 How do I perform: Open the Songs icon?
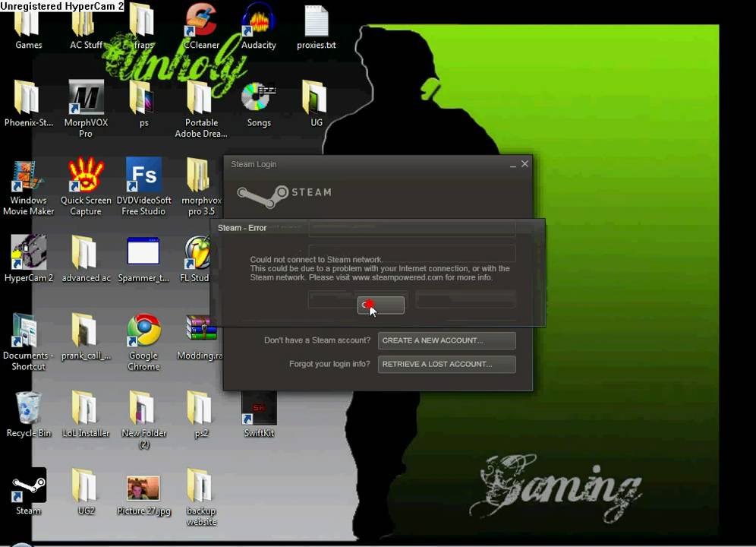(x=259, y=104)
